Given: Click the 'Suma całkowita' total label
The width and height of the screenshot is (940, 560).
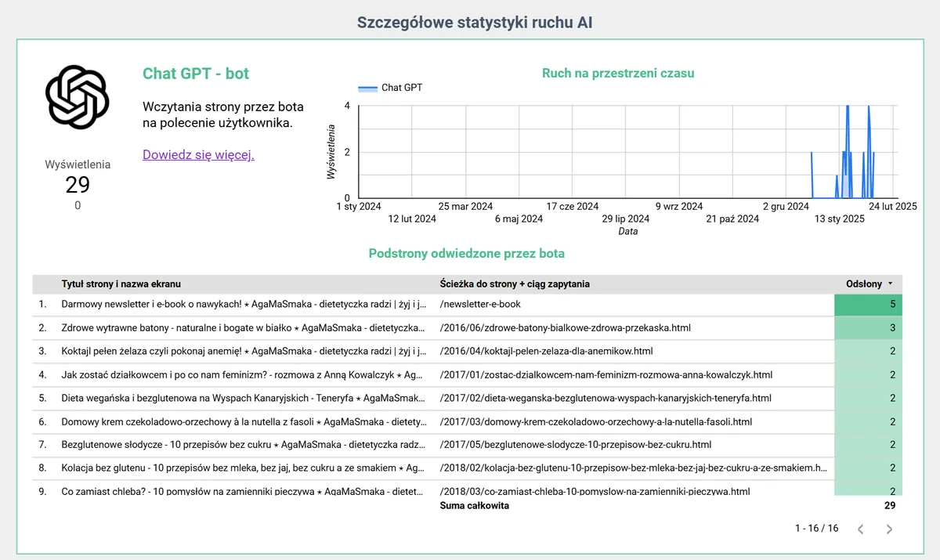Looking at the screenshot, I should 475,506.
